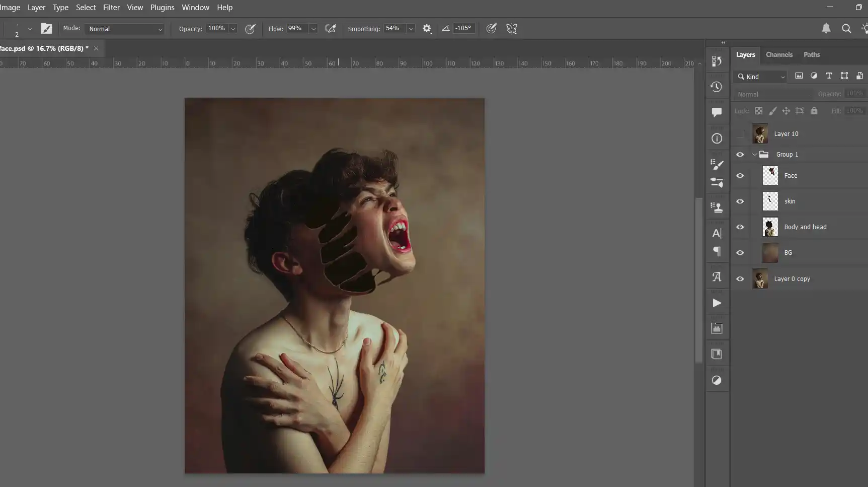Viewport: 868px width, 487px height.
Task: Open the Character panel icon
Action: (717, 233)
